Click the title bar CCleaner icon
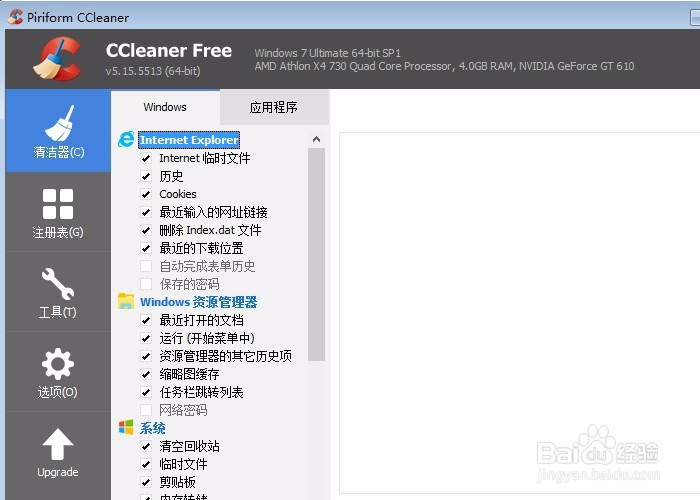 [16, 17]
